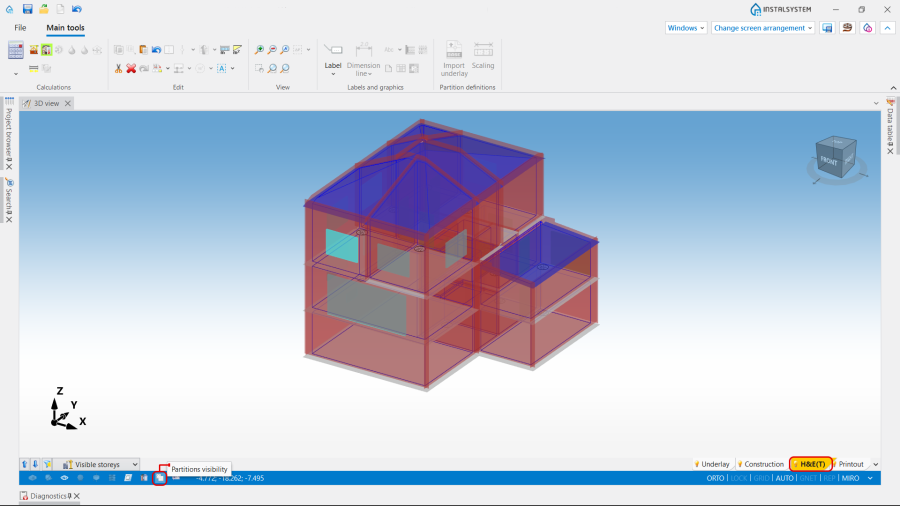Open the File menu
The width and height of the screenshot is (900, 506).
pos(20,28)
